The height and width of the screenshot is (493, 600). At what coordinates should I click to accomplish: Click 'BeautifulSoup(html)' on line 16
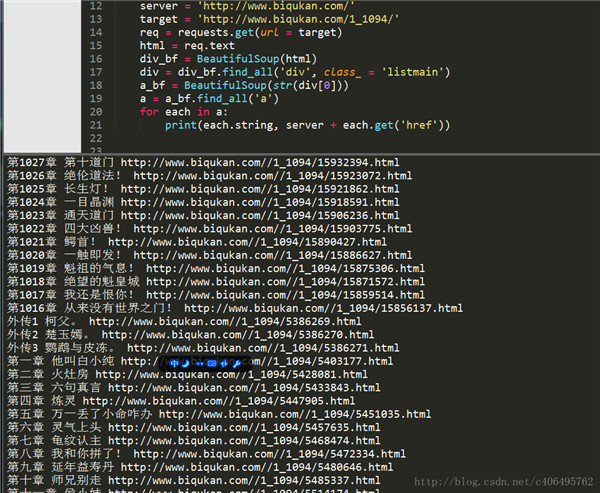257,59
